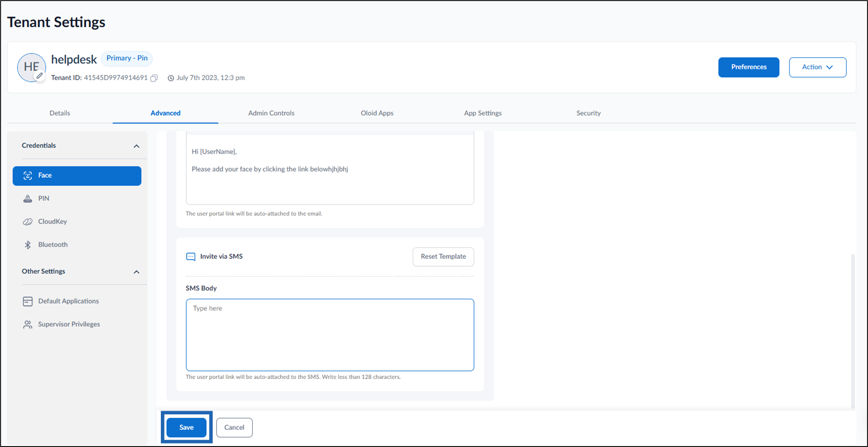Click the Default Applications icon
868x447 pixels.
pyautogui.click(x=28, y=301)
